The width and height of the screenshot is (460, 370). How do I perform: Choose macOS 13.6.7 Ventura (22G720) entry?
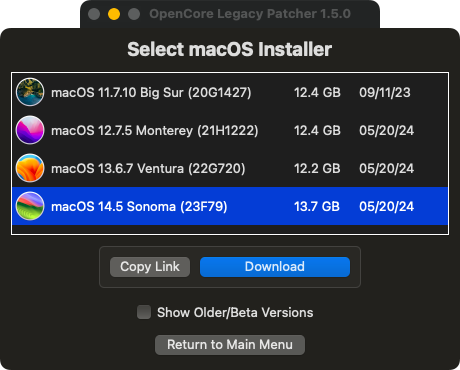click(230, 168)
